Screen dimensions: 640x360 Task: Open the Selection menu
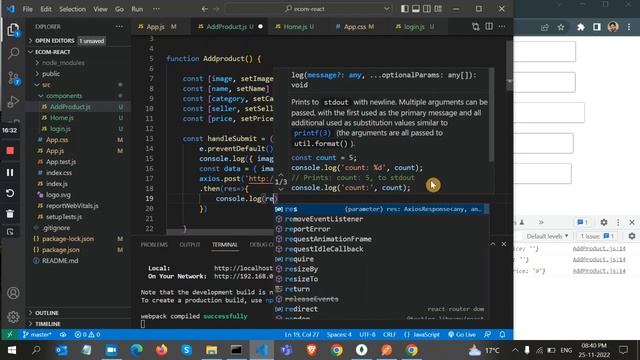72,9
